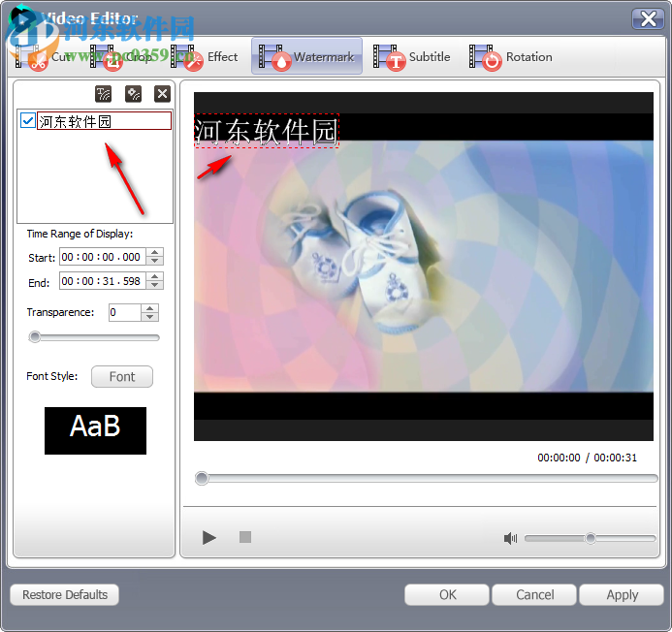Screen dimensions: 672x632
Task: Mute audio with the speaker icon
Action: click(x=510, y=538)
